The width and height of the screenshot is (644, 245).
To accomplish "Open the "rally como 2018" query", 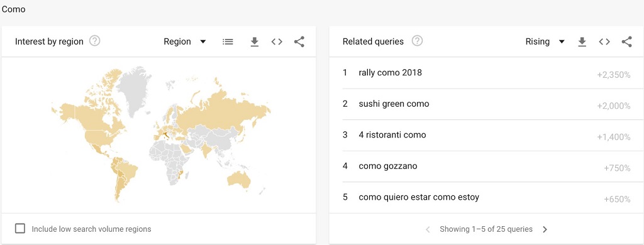I will [486, 73].
